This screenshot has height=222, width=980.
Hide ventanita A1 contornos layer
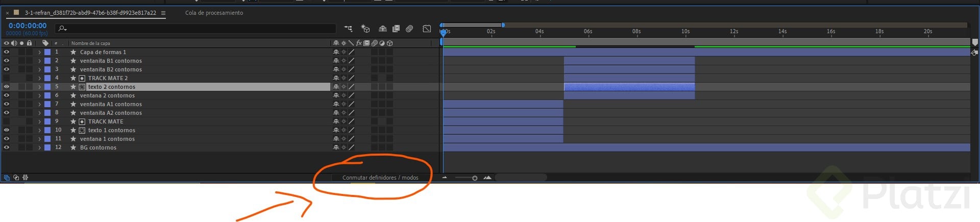point(7,104)
